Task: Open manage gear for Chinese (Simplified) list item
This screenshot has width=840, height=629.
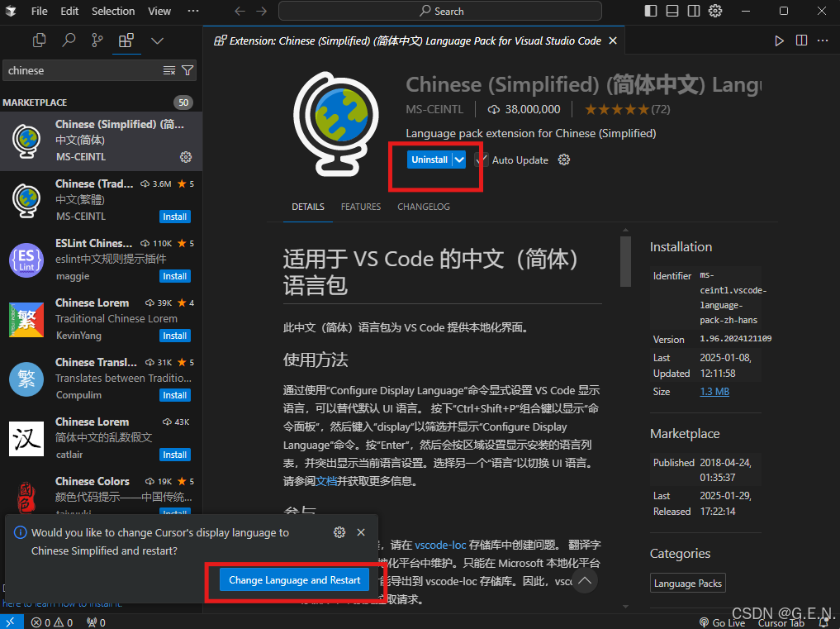Action: coord(186,157)
